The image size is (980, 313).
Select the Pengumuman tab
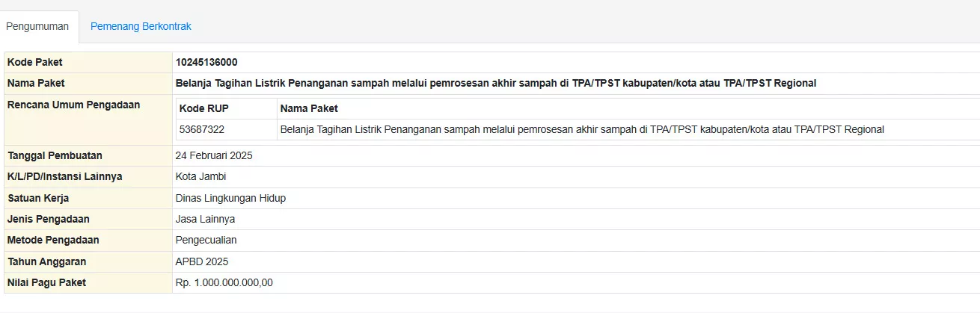click(37, 26)
